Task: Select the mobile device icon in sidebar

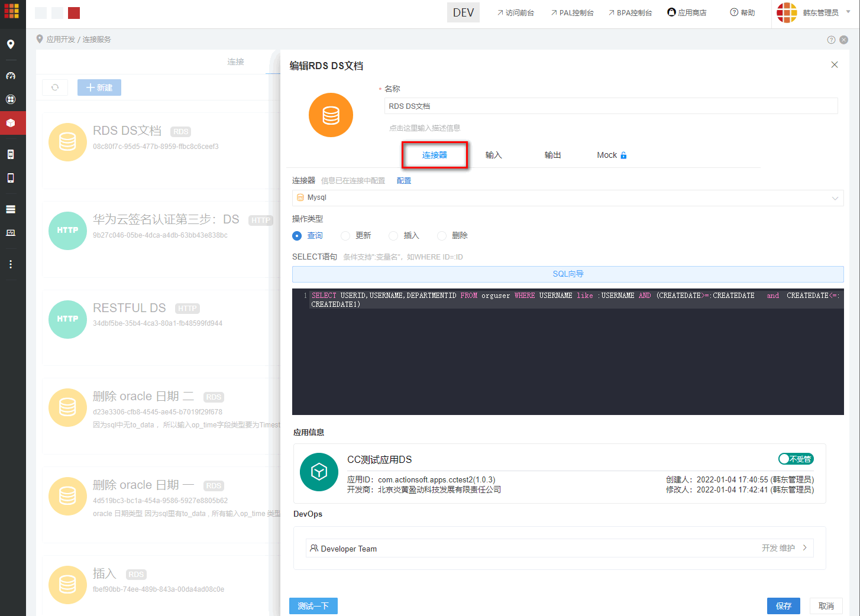Action: pyautogui.click(x=12, y=178)
